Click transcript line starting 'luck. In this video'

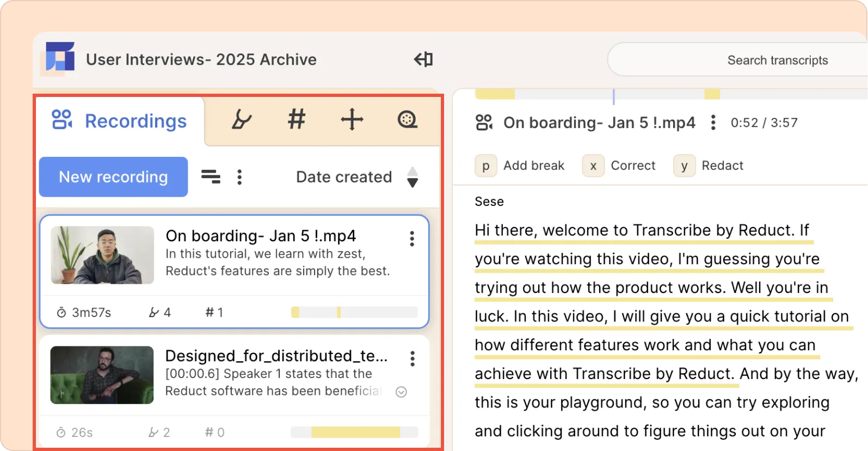point(662,316)
